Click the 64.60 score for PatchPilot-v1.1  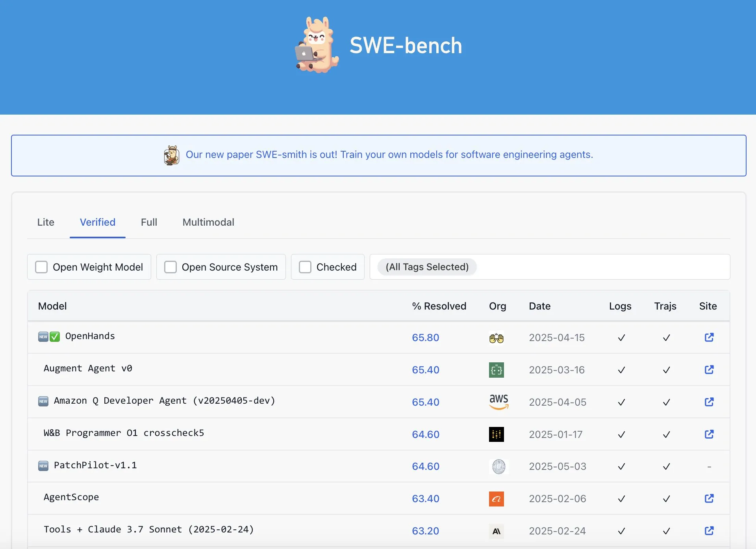point(425,467)
